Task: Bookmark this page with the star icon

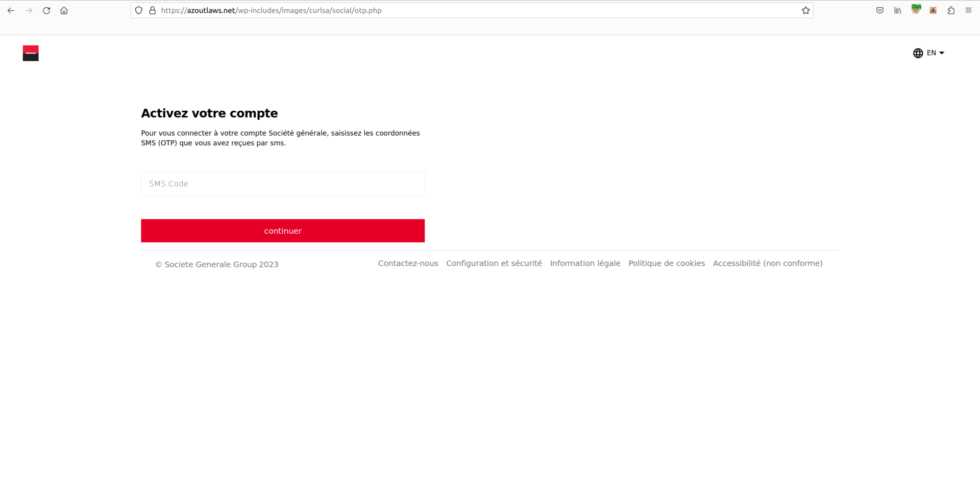Action: pyautogui.click(x=805, y=10)
